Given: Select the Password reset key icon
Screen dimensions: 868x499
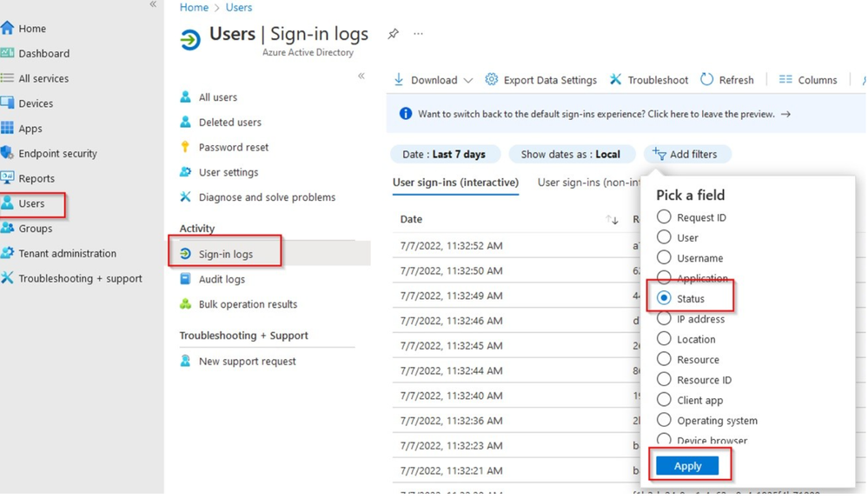Looking at the screenshot, I should [x=185, y=147].
